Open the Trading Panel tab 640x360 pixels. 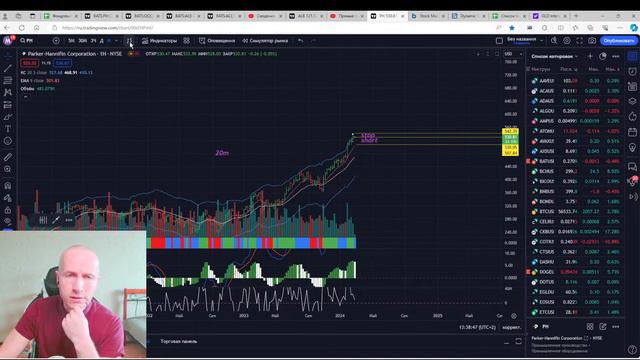click(x=179, y=341)
